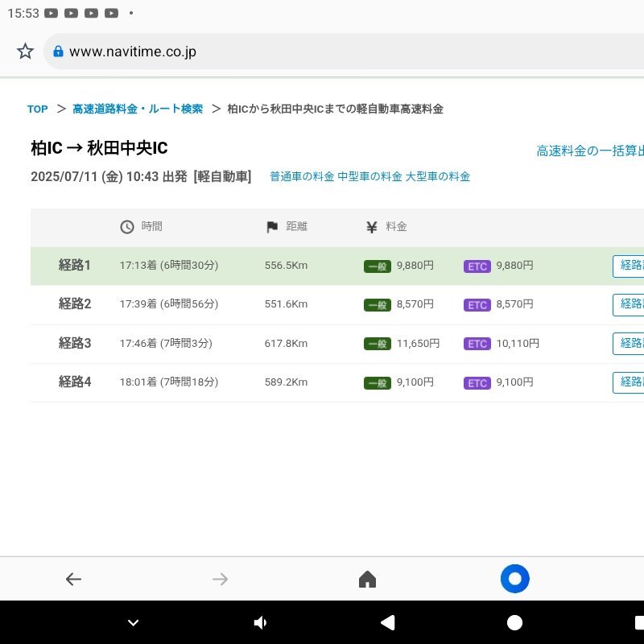Select 経路3 row label
This screenshot has width=644, height=644.
click(74, 343)
